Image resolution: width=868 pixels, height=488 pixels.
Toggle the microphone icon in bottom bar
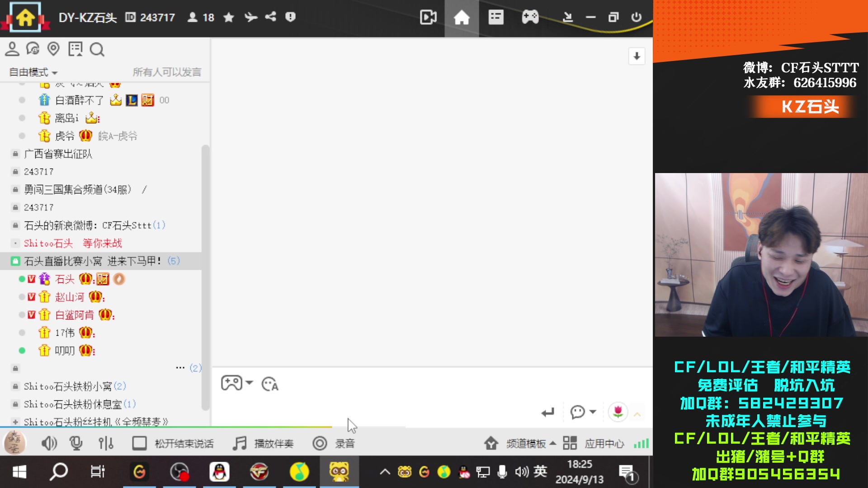click(76, 443)
